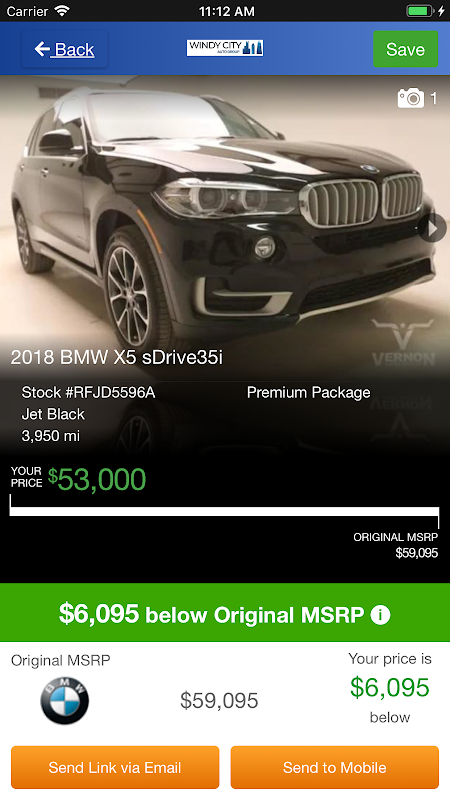Select the $53,000 your price figure
Viewport: 450px width, 800px height.
[x=97, y=479]
